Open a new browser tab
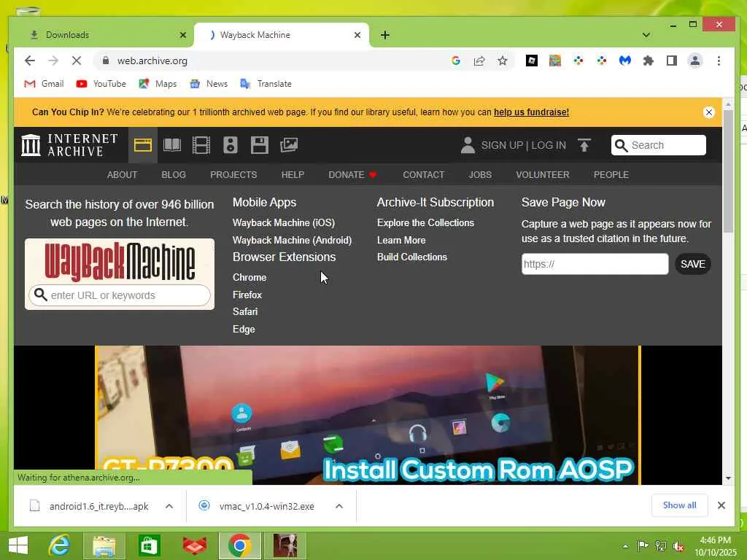Image resolution: width=747 pixels, height=560 pixels. 385,35
